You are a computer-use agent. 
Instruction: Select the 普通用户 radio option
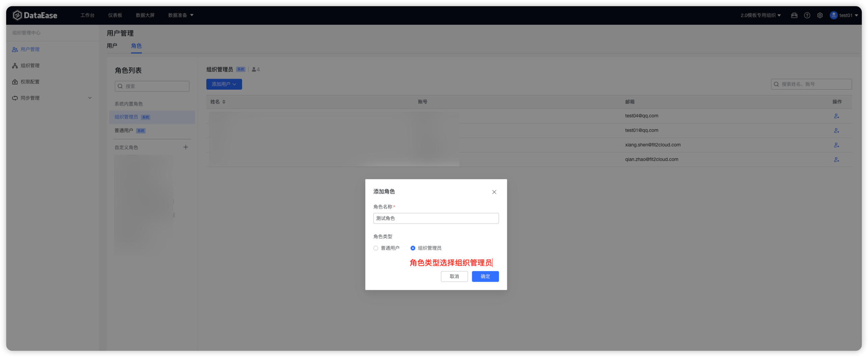point(375,248)
